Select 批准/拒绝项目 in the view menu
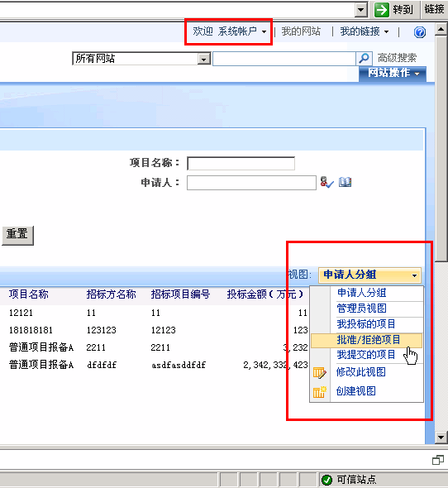The height and width of the screenshot is (488, 448). pyautogui.click(x=366, y=340)
